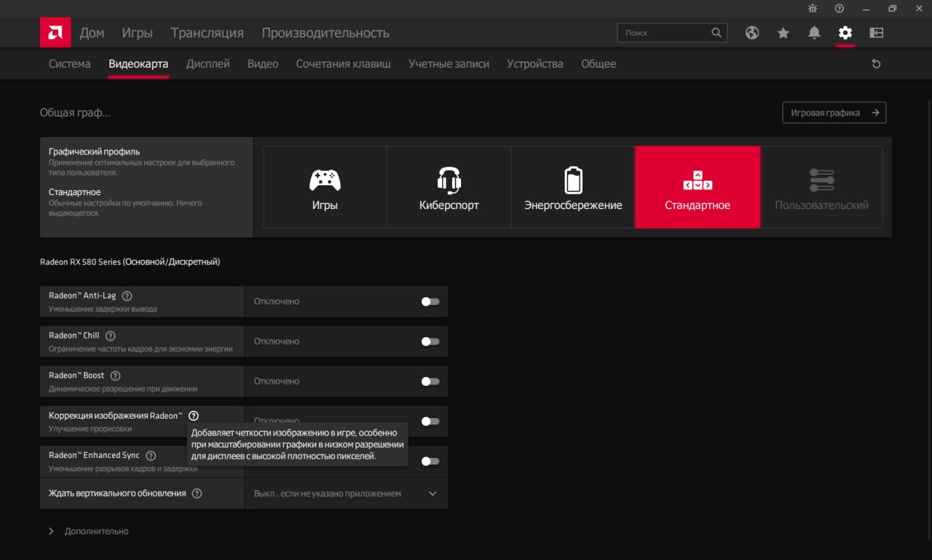Click the bug report icon
932x560 pixels.
pos(813,8)
